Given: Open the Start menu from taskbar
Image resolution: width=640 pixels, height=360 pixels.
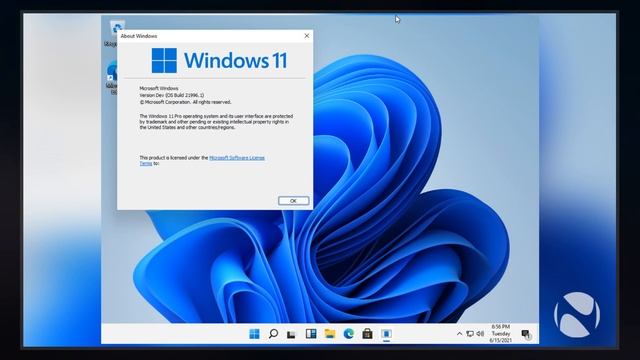Looking at the screenshot, I should pyautogui.click(x=254, y=334).
